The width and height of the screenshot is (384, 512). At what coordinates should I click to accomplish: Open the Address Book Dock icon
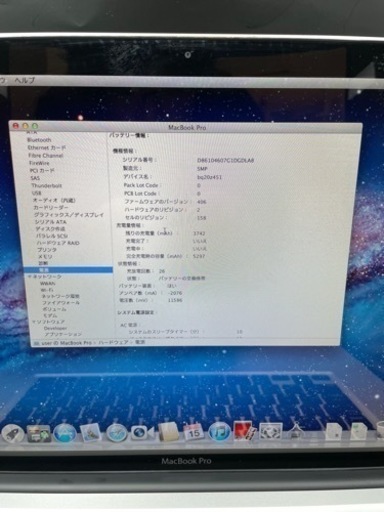[169, 432]
